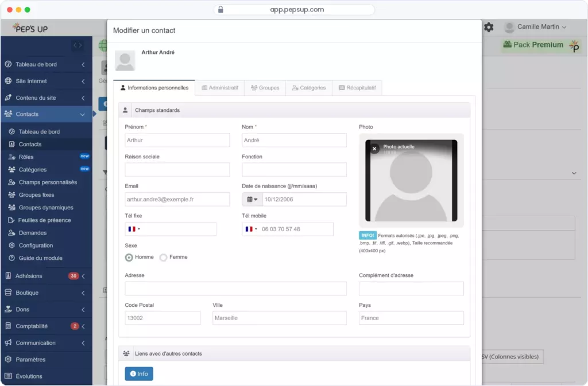Click Champs personnalisés icon

click(x=11, y=182)
